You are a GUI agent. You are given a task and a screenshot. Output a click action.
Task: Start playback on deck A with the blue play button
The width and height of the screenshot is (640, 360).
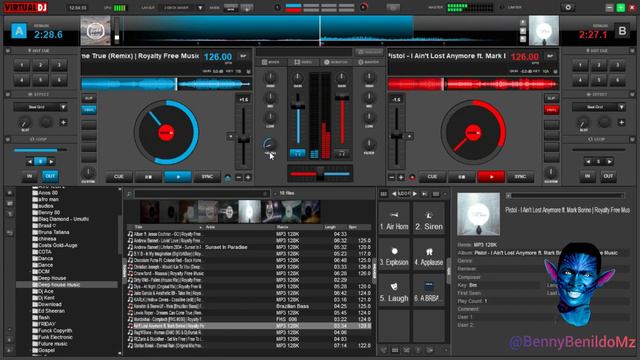pyautogui.click(x=178, y=177)
